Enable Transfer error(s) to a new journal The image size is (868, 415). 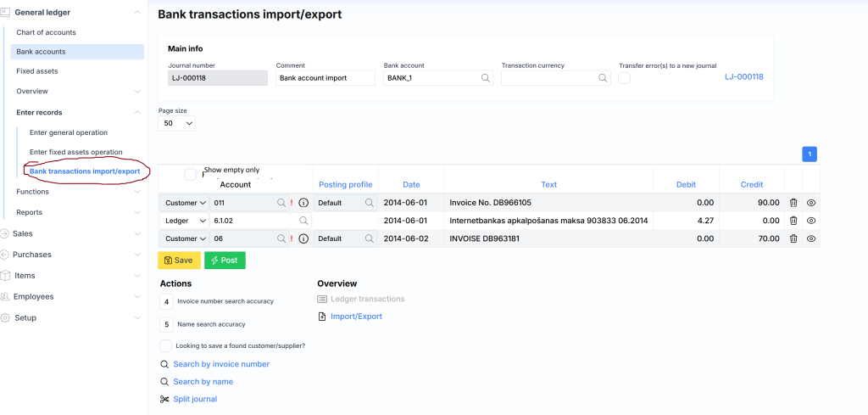pos(625,78)
